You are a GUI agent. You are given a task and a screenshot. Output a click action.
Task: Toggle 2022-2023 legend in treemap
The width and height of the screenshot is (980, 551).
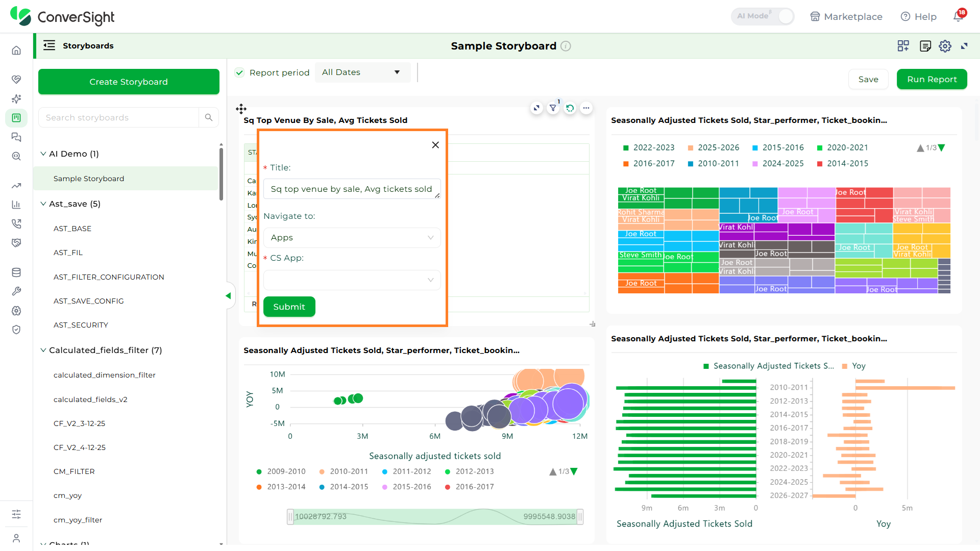[649, 147]
